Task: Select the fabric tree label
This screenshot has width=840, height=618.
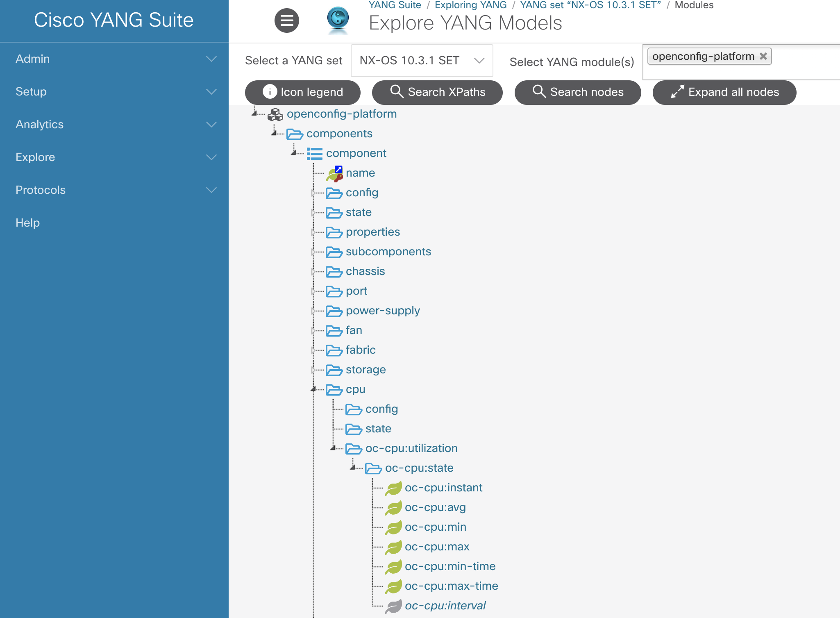Action: (361, 350)
